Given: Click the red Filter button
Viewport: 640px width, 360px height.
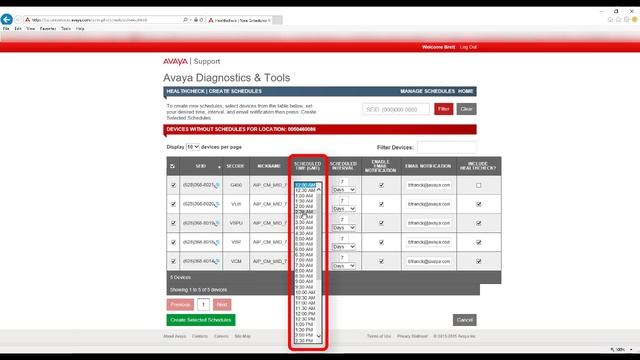Looking at the screenshot, I should (x=444, y=109).
